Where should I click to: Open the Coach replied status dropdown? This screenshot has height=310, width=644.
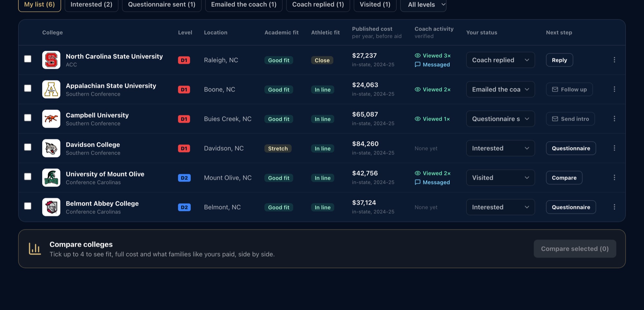[500, 60]
